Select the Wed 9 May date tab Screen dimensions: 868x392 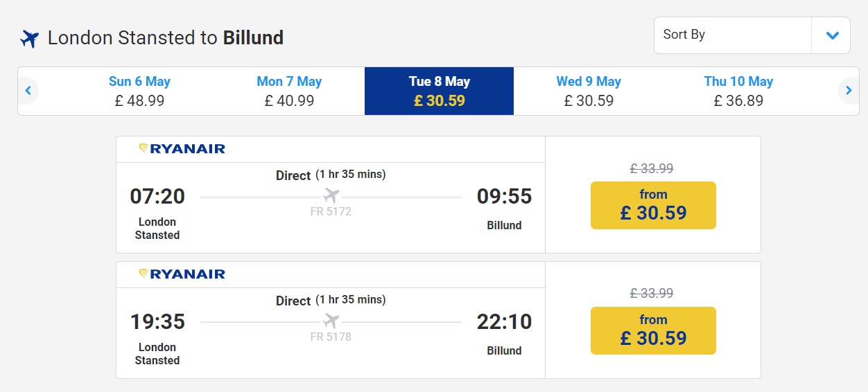(589, 91)
